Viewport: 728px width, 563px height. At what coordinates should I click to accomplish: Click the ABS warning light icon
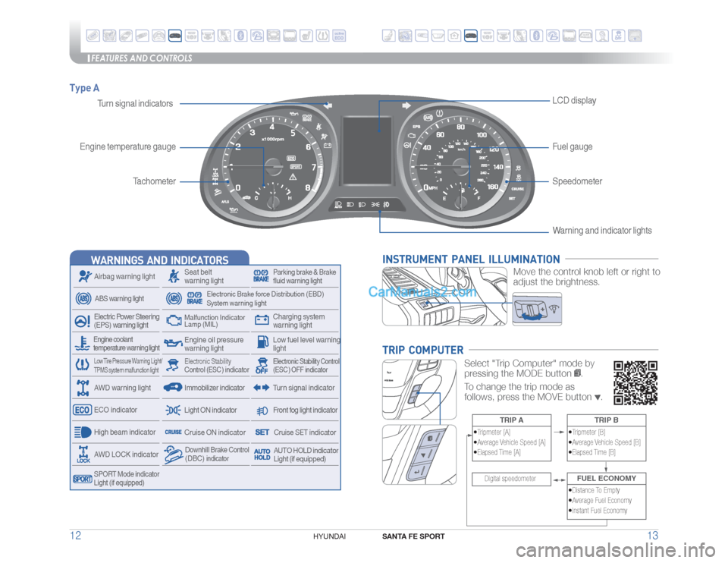click(x=83, y=298)
